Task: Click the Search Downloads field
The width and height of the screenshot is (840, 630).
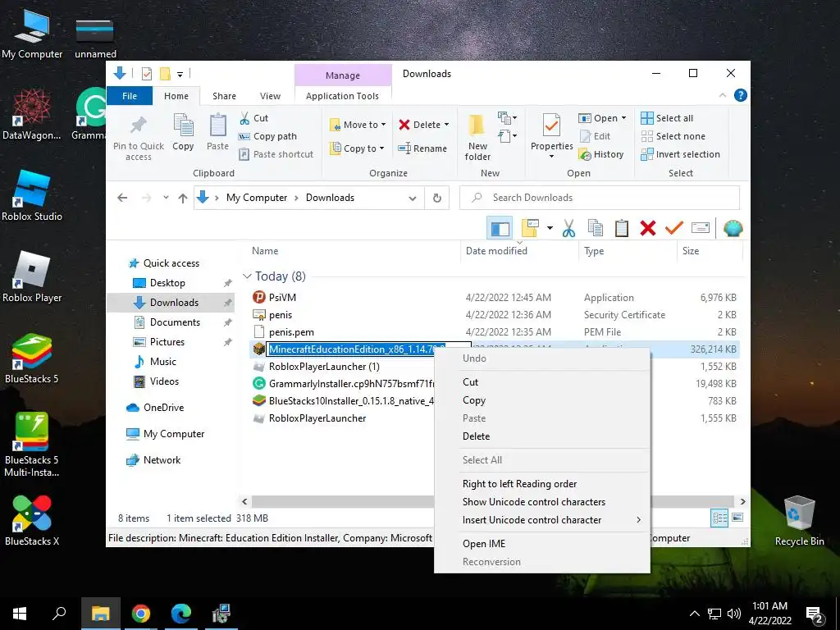Action: [600, 198]
